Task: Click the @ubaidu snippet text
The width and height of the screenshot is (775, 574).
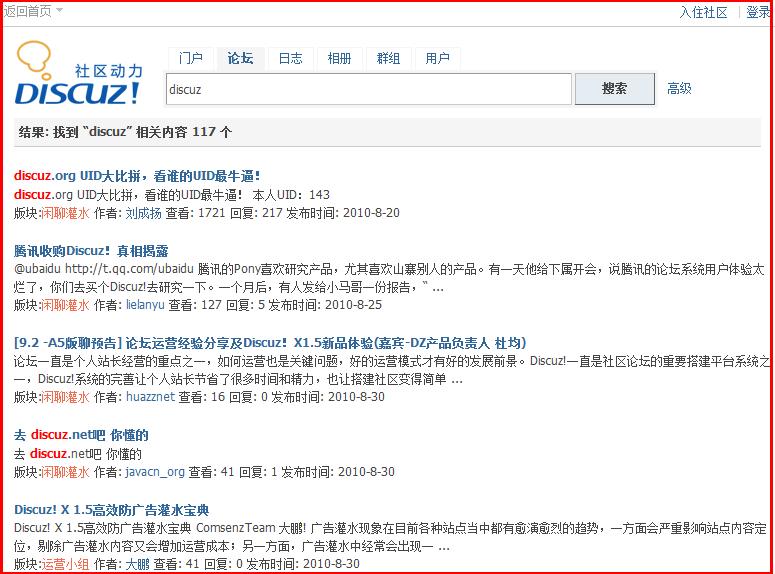Action: 37,269
